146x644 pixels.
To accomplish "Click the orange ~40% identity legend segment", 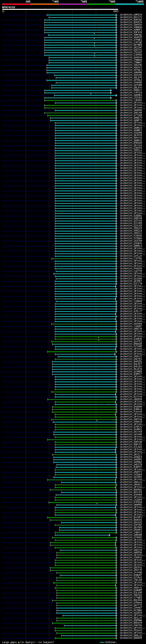I will (45, 4).
